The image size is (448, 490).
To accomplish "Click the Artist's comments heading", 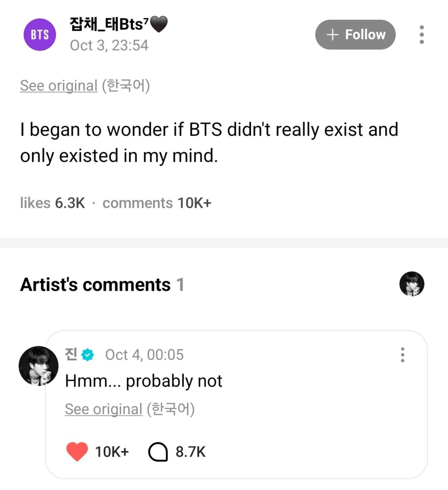I will [95, 285].
